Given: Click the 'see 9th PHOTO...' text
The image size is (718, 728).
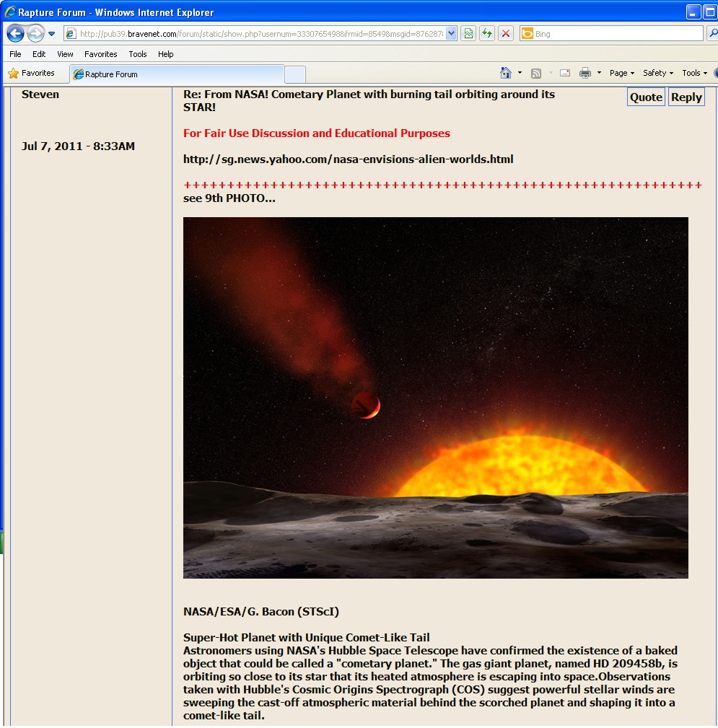Looking at the screenshot, I should click(229, 198).
